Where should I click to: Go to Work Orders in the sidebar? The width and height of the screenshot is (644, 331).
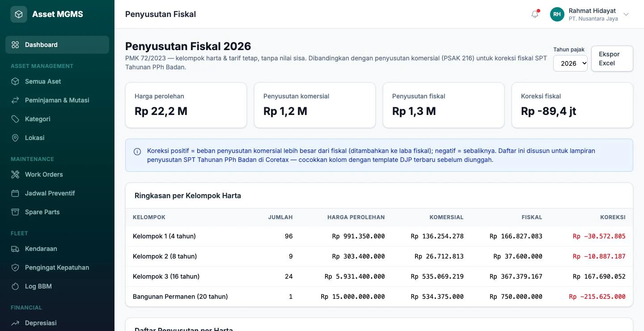pyautogui.click(x=57, y=174)
